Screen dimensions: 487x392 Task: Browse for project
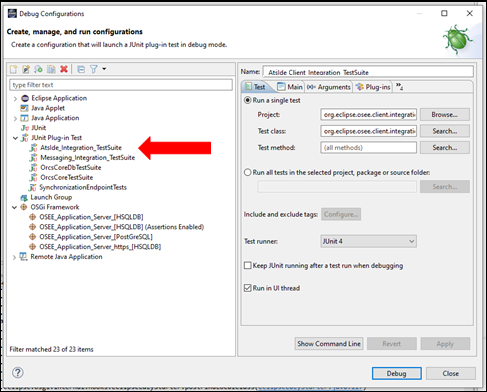click(445, 115)
